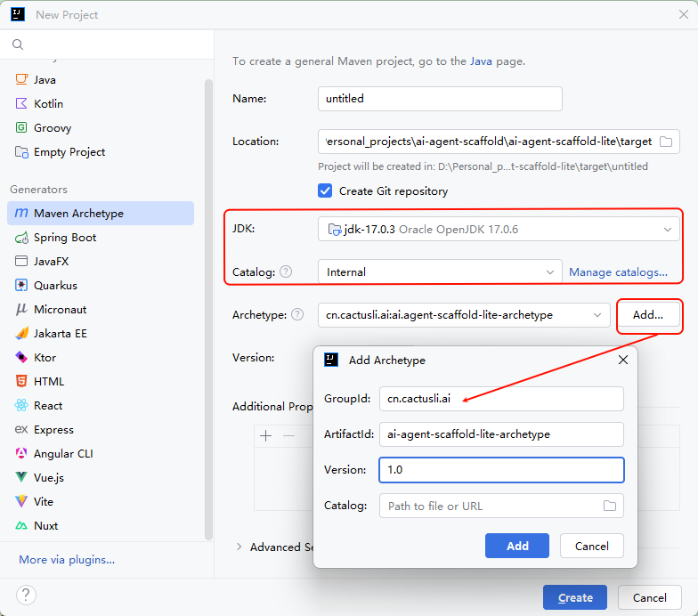Follow the Manage catalogs link

click(618, 272)
